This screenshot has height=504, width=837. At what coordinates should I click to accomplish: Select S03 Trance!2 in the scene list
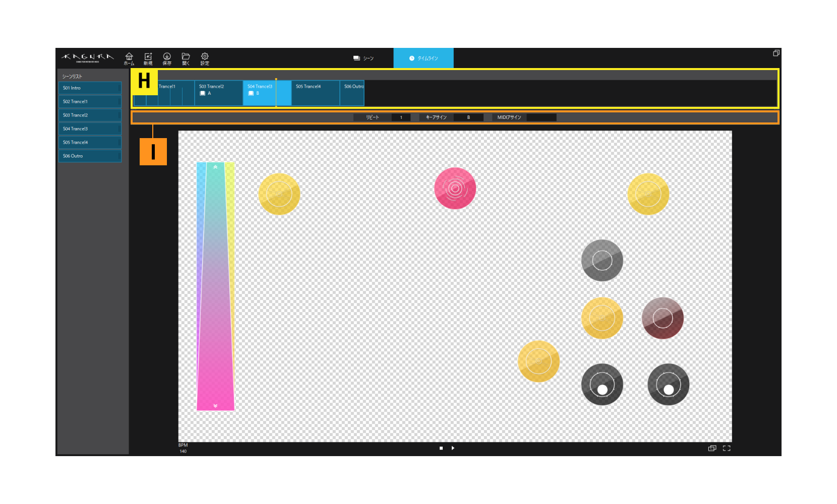pyautogui.click(x=90, y=115)
